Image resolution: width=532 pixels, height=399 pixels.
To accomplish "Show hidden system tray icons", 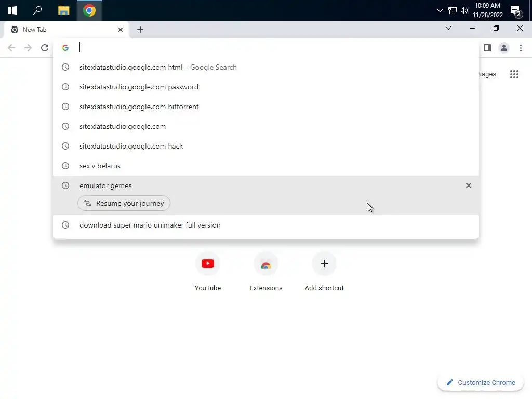I will click(x=440, y=10).
